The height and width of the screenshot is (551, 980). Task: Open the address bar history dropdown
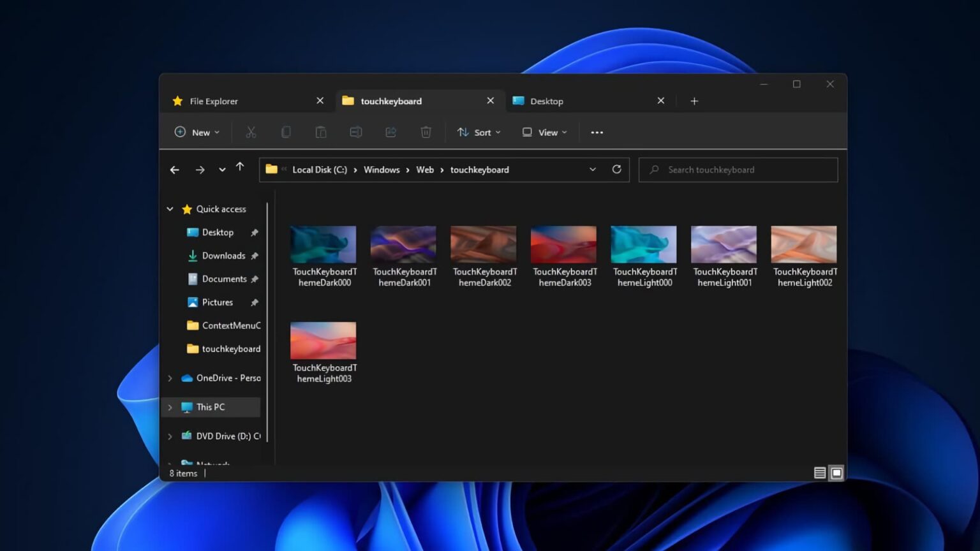(x=593, y=170)
